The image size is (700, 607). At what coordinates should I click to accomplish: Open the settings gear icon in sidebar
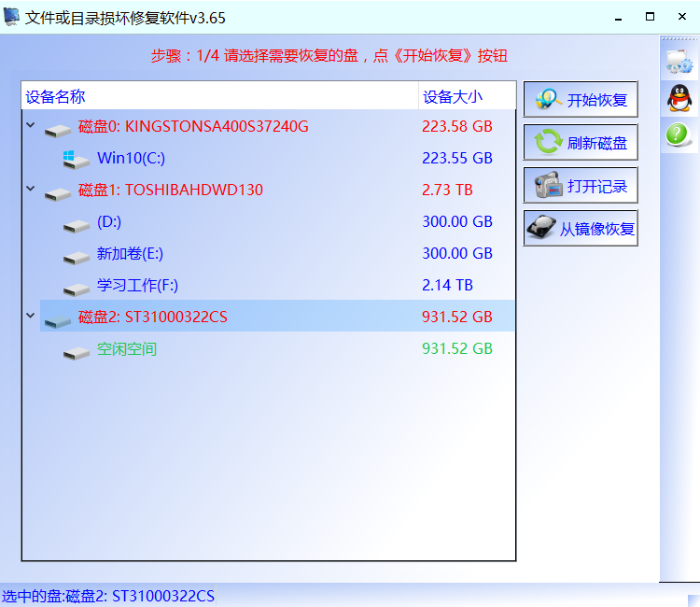pyautogui.click(x=679, y=62)
